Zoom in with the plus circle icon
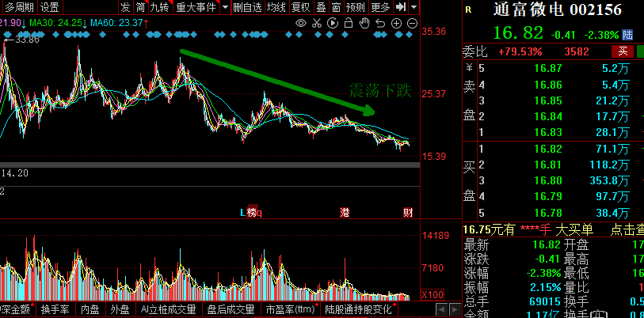This screenshot has height=318, width=644. [396, 24]
